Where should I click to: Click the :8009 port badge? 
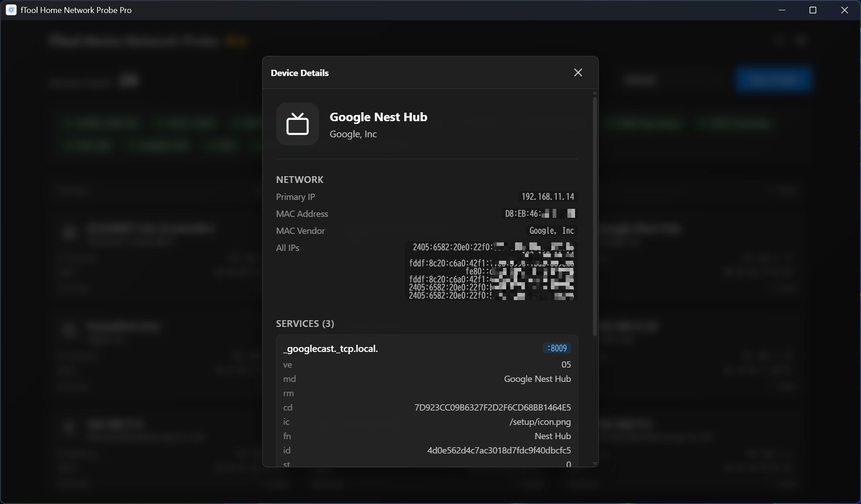pos(556,348)
